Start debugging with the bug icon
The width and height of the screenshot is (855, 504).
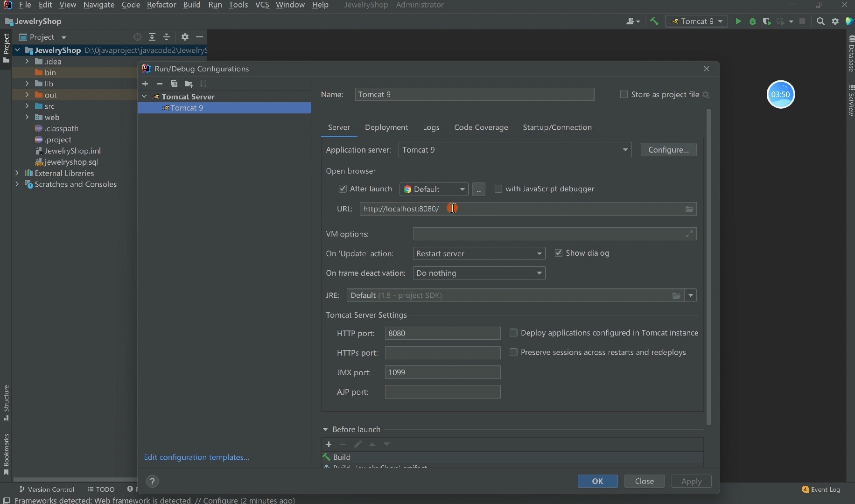pyautogui.click(x=752, y=21)
